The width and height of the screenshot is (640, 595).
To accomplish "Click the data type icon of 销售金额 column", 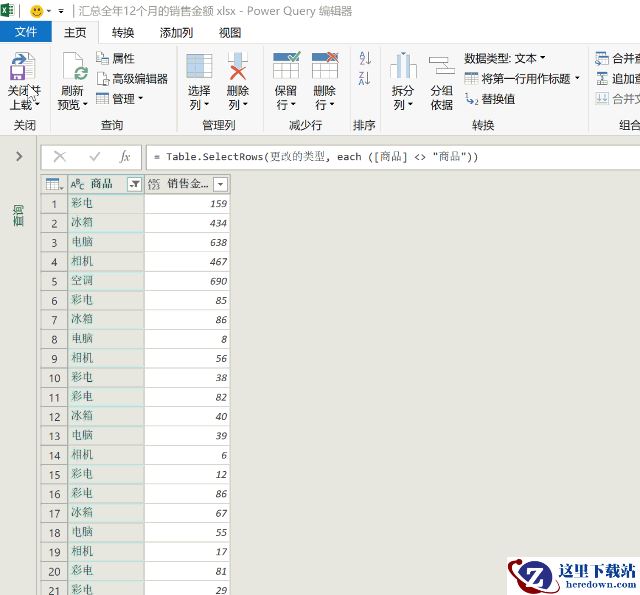I will [154, 184].
